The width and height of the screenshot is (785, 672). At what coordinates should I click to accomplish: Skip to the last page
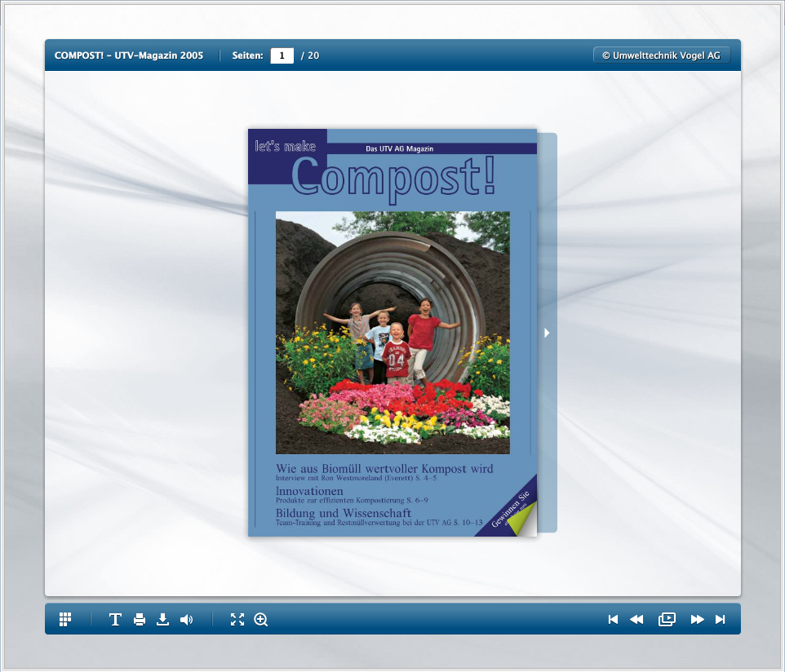[x=720, y=620]
